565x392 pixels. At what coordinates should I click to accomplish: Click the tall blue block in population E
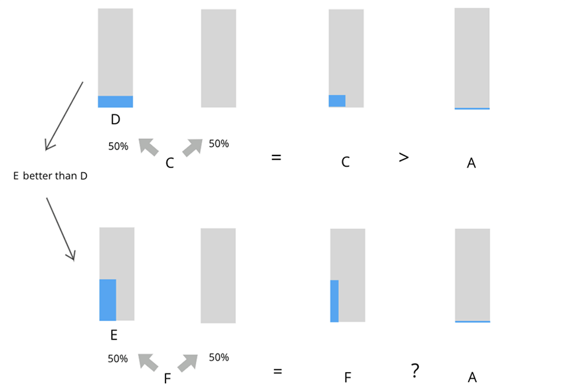point(108,300)
